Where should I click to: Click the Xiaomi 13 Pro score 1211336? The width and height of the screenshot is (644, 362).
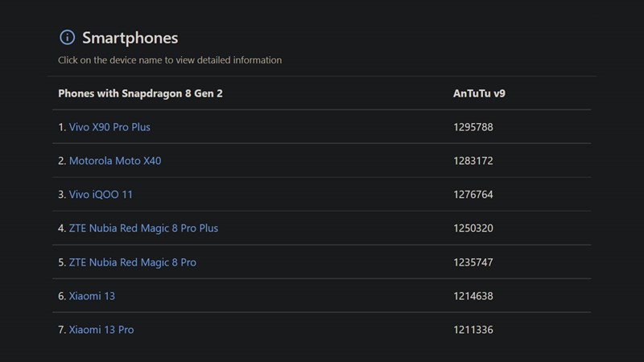[473, 330]
